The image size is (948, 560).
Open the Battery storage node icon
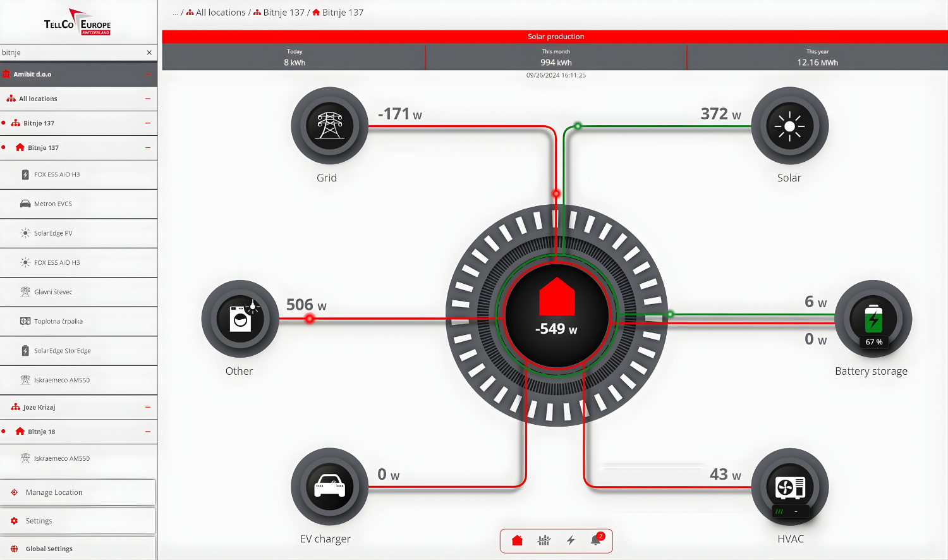click(x=873, y=319)
